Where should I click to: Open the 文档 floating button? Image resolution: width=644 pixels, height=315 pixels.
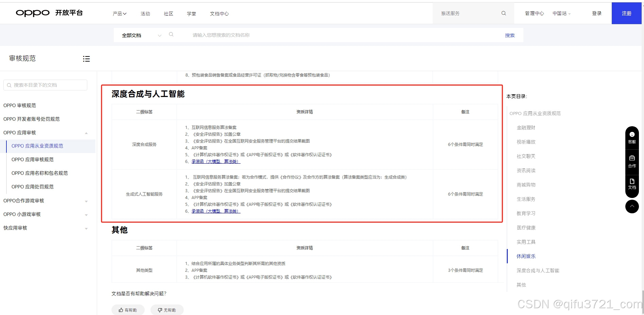coord(632,184)
